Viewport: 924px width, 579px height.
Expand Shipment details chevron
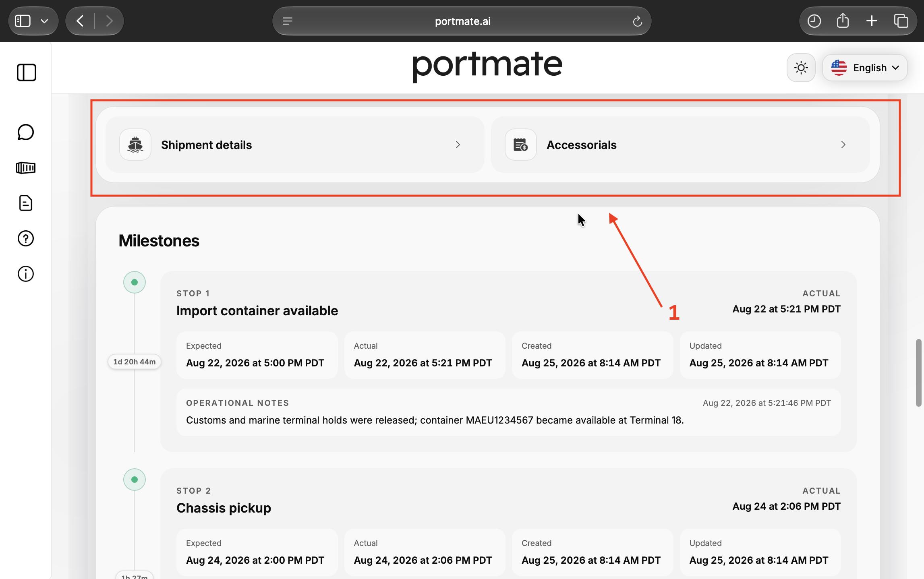(x=458, y=145)
